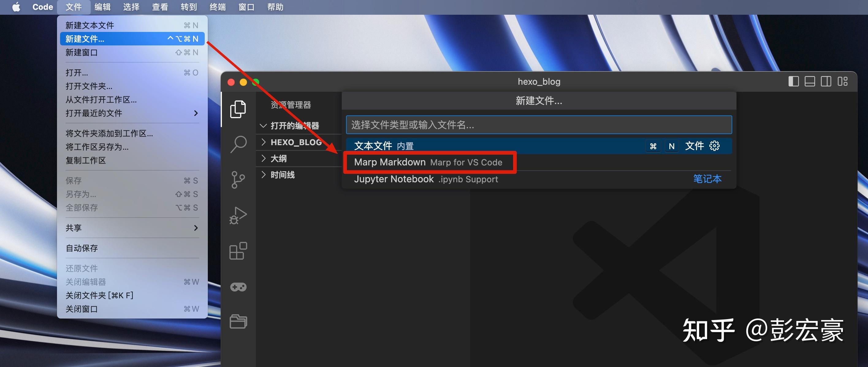Click the 笔记本 link next to Jupyter Notebook
Screen dimensions: 868x367
point(708,179)
